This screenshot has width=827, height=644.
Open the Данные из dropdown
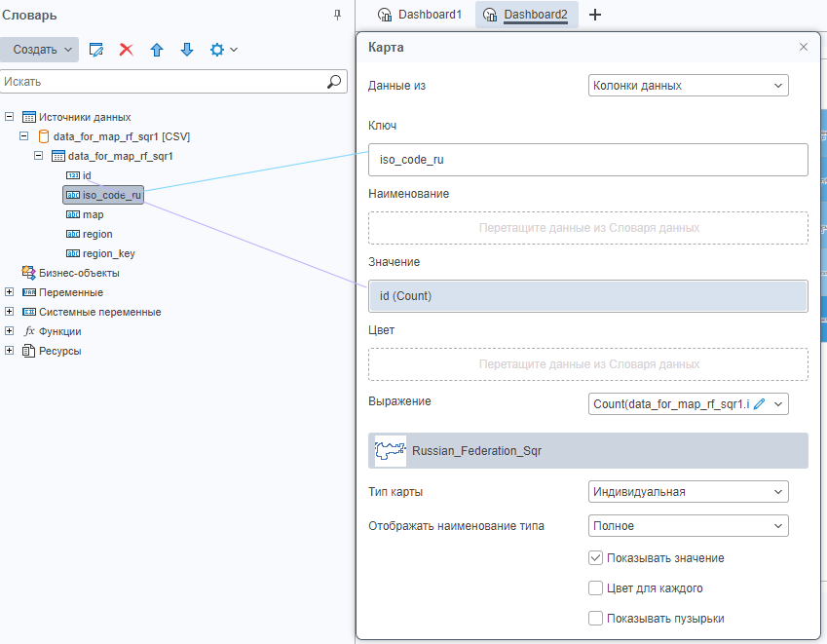[x=688, y=86]
